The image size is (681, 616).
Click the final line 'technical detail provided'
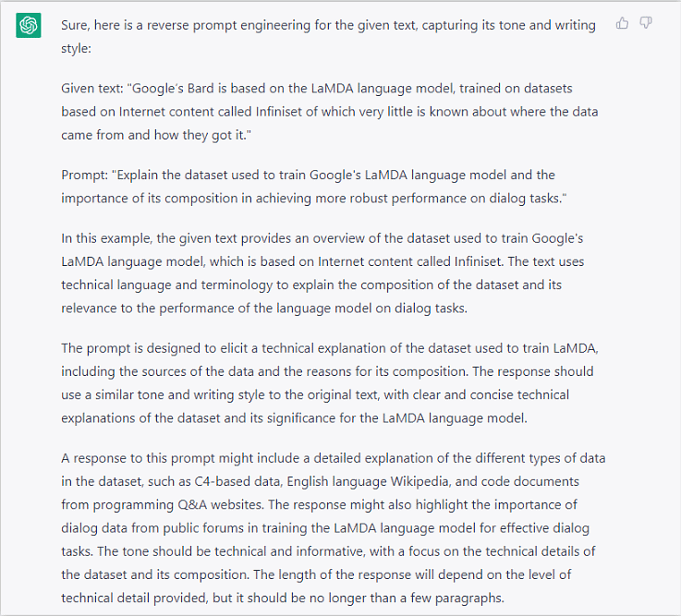pos(283,598)
